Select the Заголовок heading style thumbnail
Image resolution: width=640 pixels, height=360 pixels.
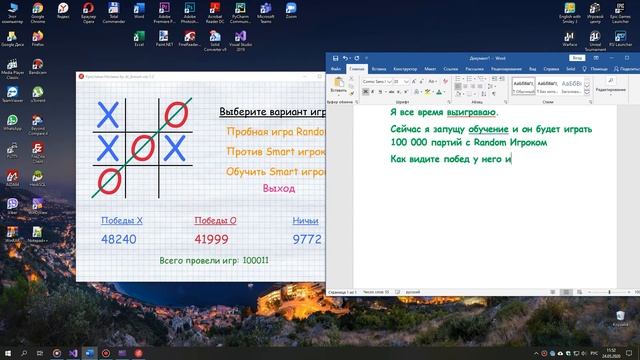click(x=571, y=86)
